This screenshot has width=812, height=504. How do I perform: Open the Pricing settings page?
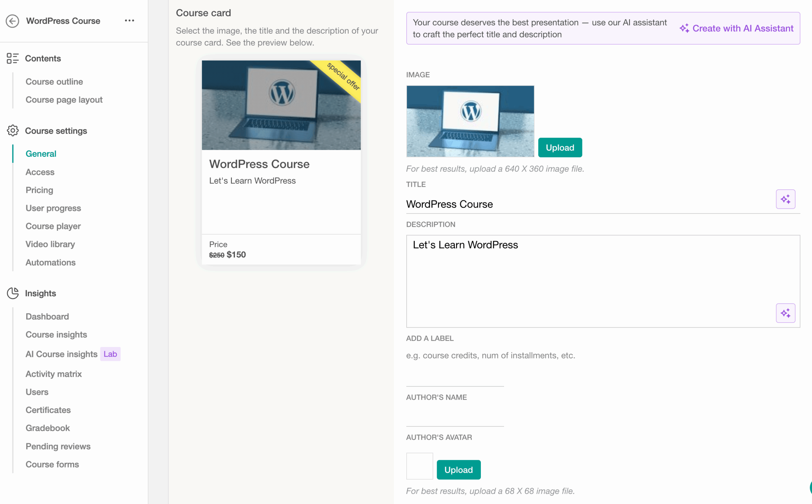point(39,190)
